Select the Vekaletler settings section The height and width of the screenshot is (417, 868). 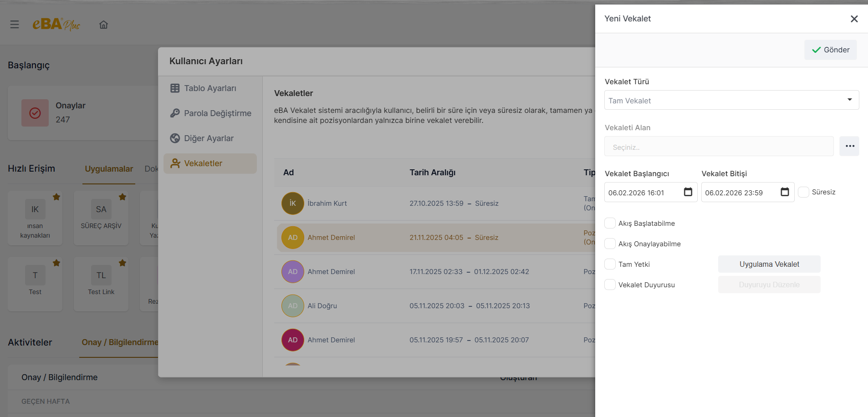tap(210, 163)
